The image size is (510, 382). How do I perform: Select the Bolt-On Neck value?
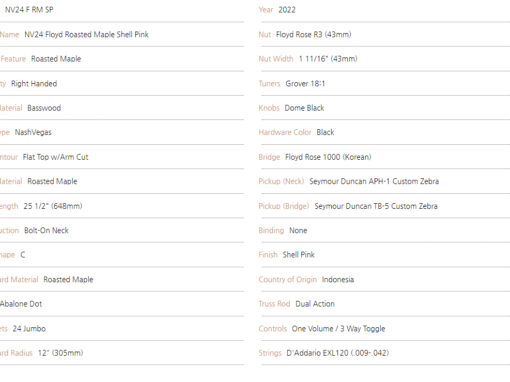pyautogui.click(x=46, y=230)
